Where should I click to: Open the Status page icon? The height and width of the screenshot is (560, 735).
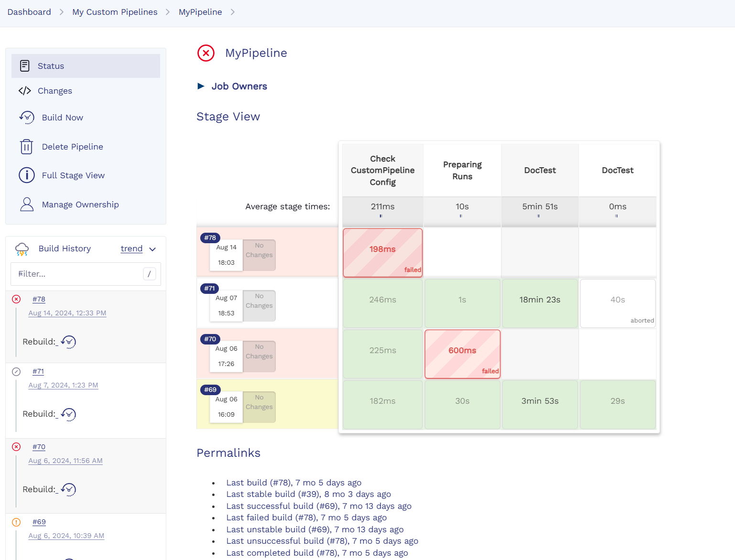[x=25, y=66]
